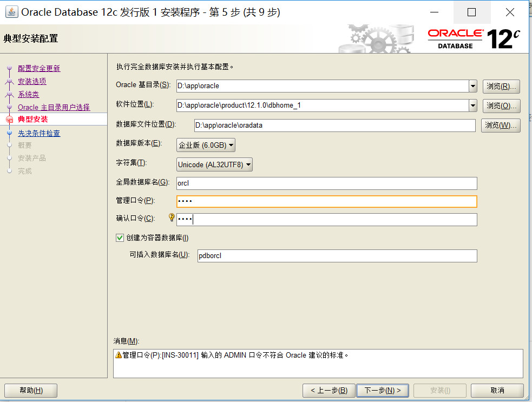Click the warning icon in the message box
The width and height of the screenshot is (532, 402).
click(119, 355)
